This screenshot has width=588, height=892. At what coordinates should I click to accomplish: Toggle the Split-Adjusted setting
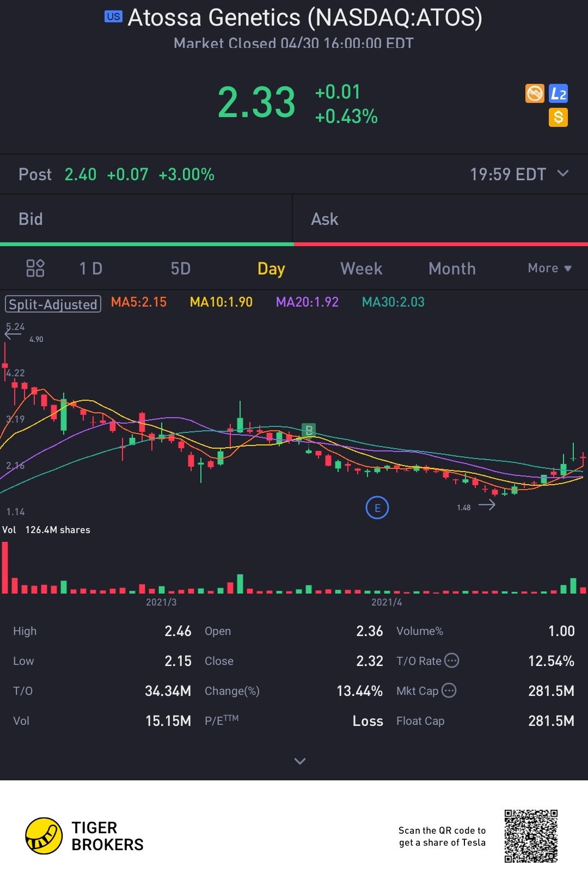click(x=53, y=304)
